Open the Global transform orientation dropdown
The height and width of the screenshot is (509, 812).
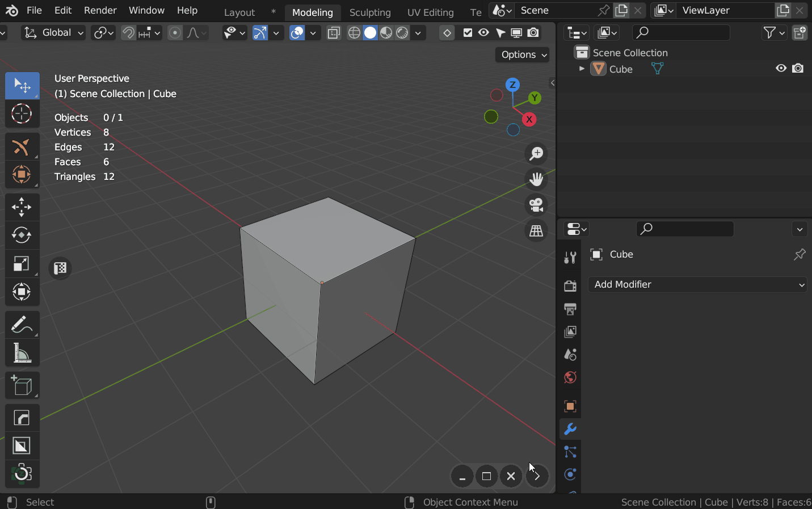(53, 32)
